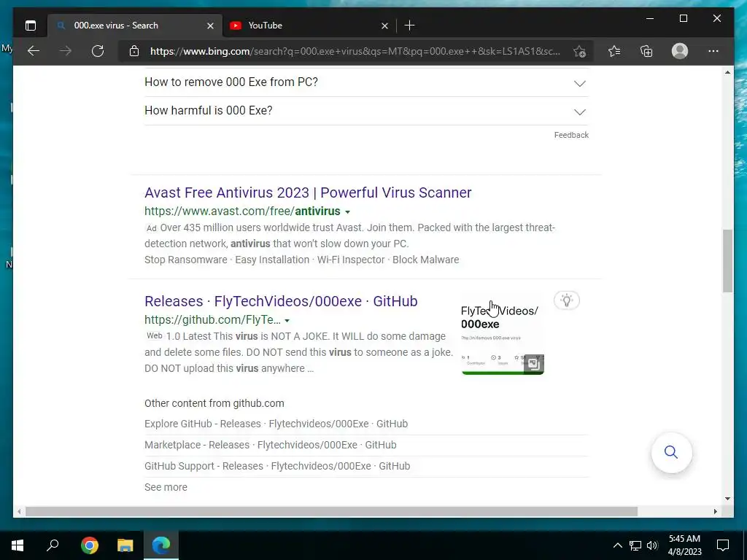Open github.com URL dropdown arrow
This screenshot has height=560, width=747.
(x=287, y=321)
